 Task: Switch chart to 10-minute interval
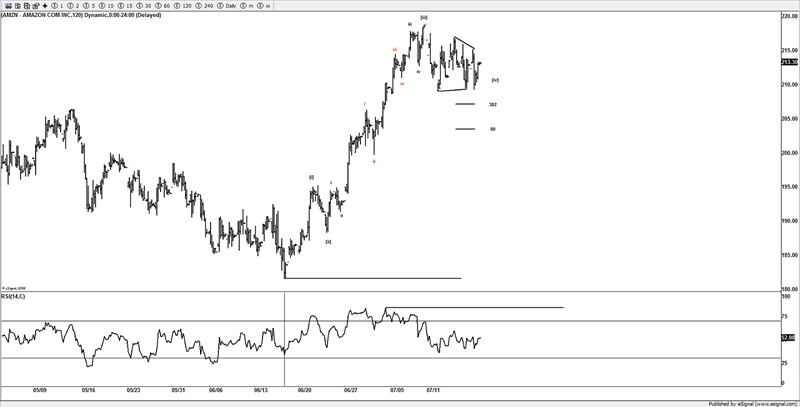click(x=106, y=6)
